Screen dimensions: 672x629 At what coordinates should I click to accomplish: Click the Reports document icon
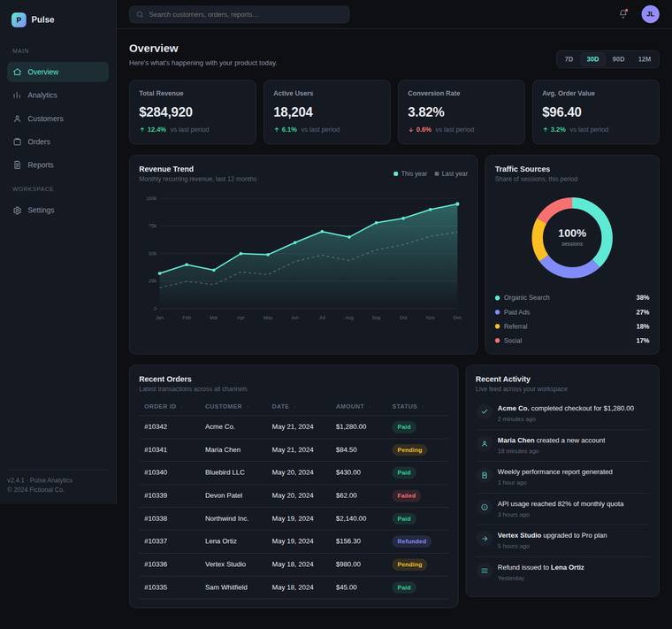[x=17, y=165]
